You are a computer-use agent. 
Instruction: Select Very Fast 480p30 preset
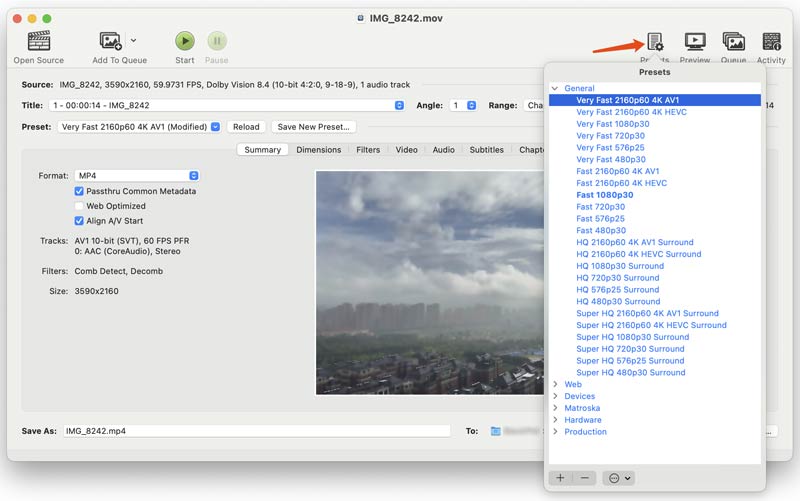pos(611,159)
